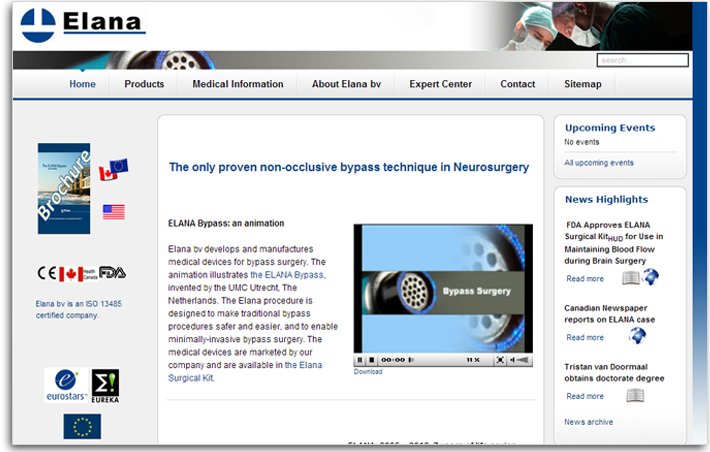This screenshot has height=452, width=710.
Task: Stop the animation video
Action: click(371, 360)
